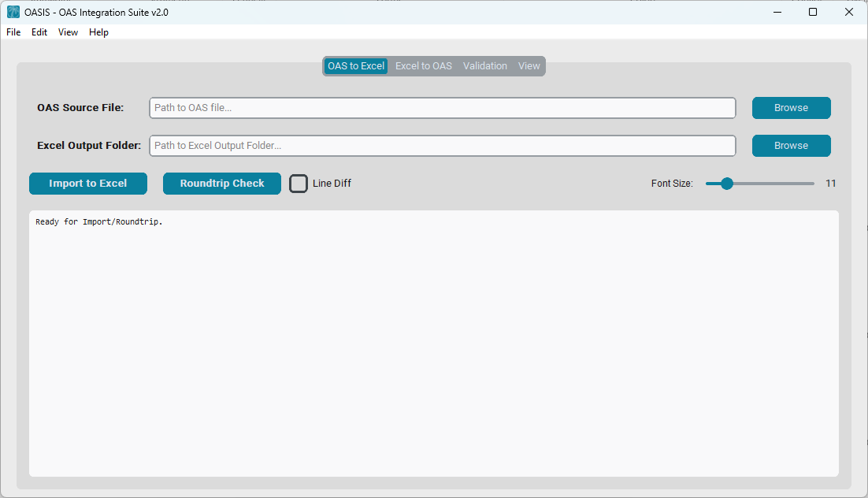
Task: Adjust the Font Size slider
Action: click(x=725, y=183)
